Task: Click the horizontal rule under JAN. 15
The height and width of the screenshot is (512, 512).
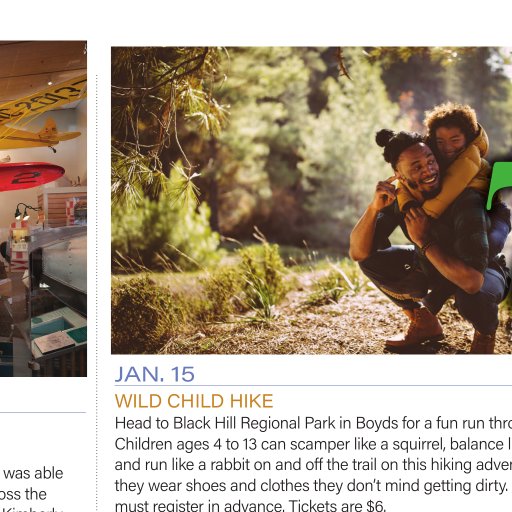Action: point(313,386)
